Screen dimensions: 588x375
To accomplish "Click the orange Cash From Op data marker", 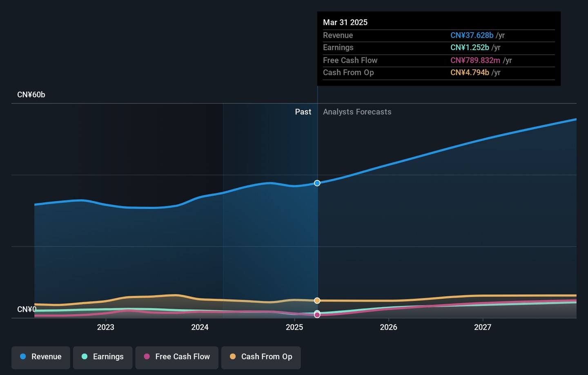I will coord(317,301).
